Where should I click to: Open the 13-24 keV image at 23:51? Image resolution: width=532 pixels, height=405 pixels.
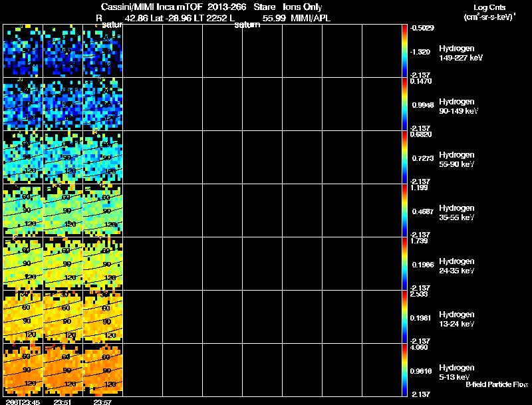click(63, 317)
